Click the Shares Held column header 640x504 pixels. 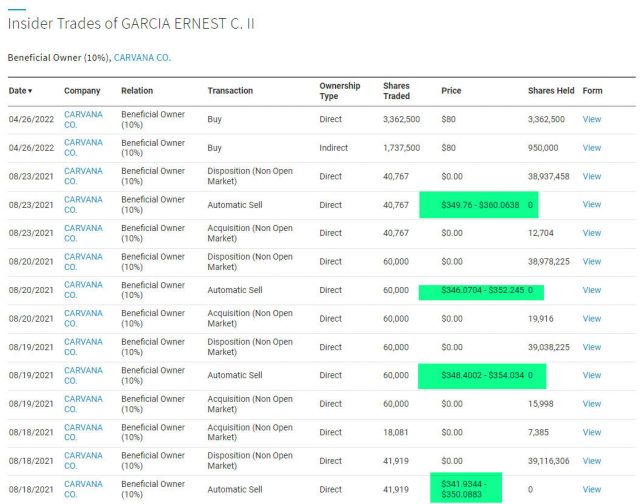(x=551, y=91)
